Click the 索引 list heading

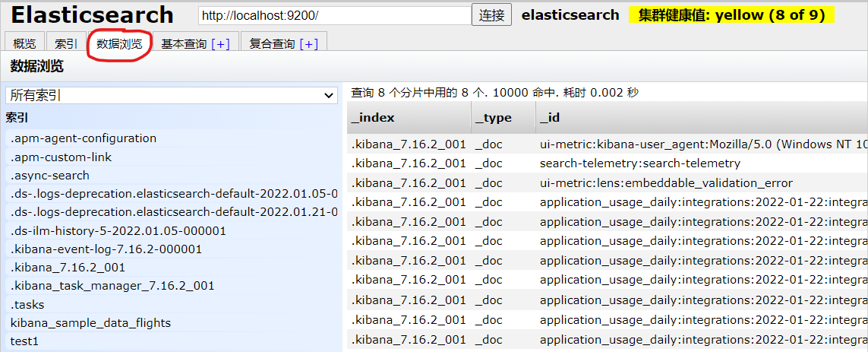[17, 118]
